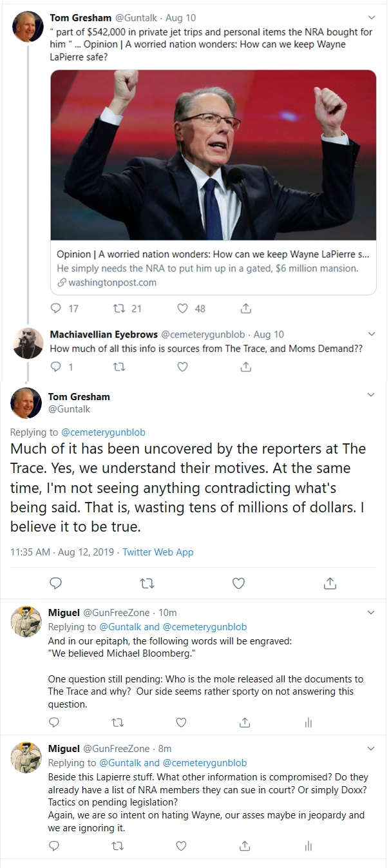Screen dimensions: 389x868
Task: Retweet Miguel's reply about compromised information
Action: click(x=118, y=845)
